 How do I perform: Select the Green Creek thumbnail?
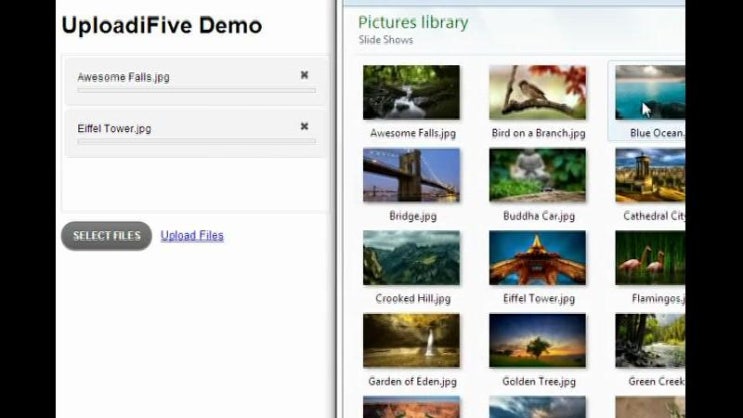tap(650, 340)
